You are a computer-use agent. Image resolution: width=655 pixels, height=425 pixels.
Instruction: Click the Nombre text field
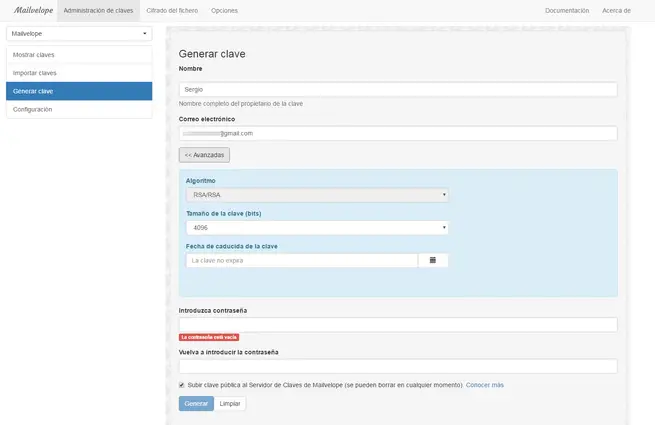[397, 89]
